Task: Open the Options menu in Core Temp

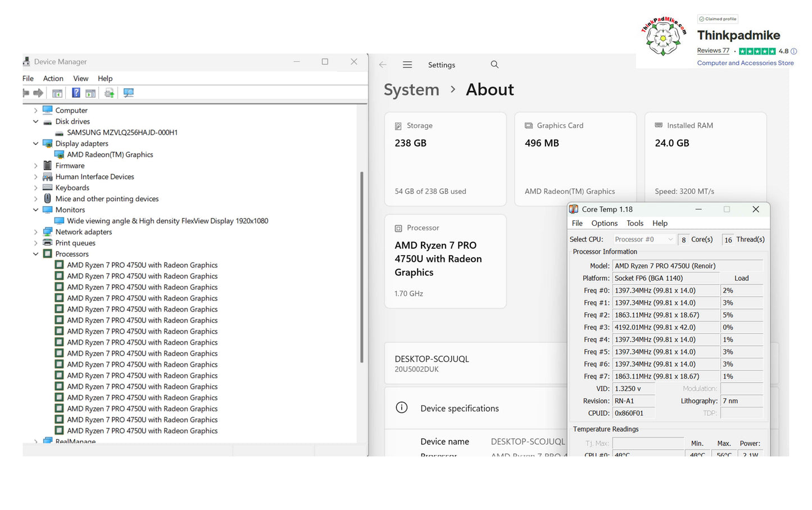Action: click(x=604, y=224)
